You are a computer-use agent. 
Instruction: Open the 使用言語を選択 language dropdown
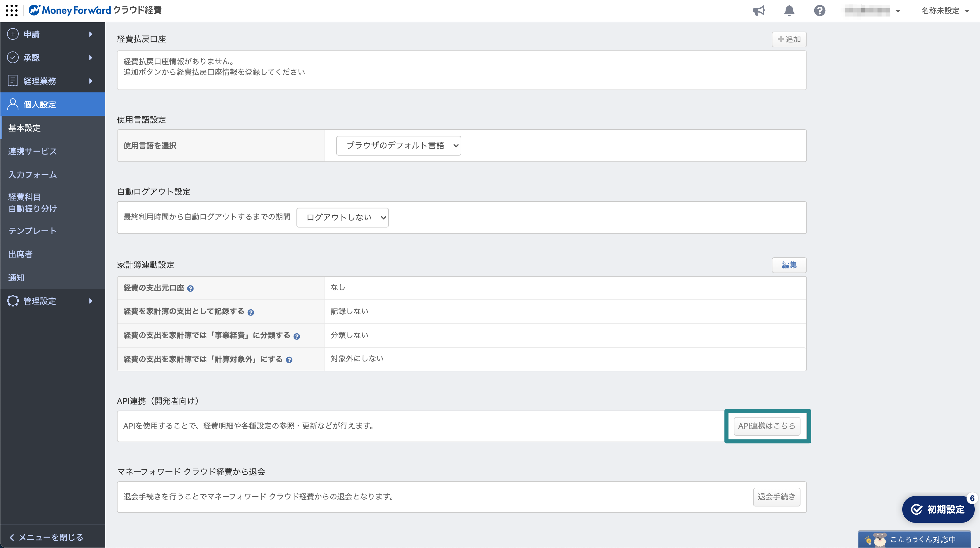pos(398,146)
